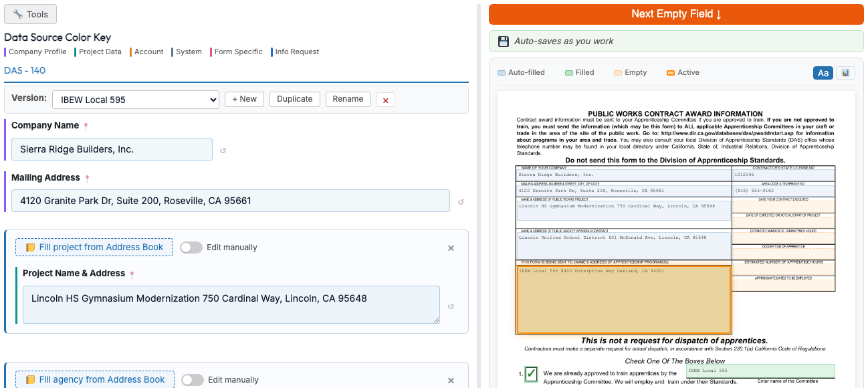Screen dimensions: 868x388
Task: Dismiss the agency address book card
Action: click(x=451, y=381)
